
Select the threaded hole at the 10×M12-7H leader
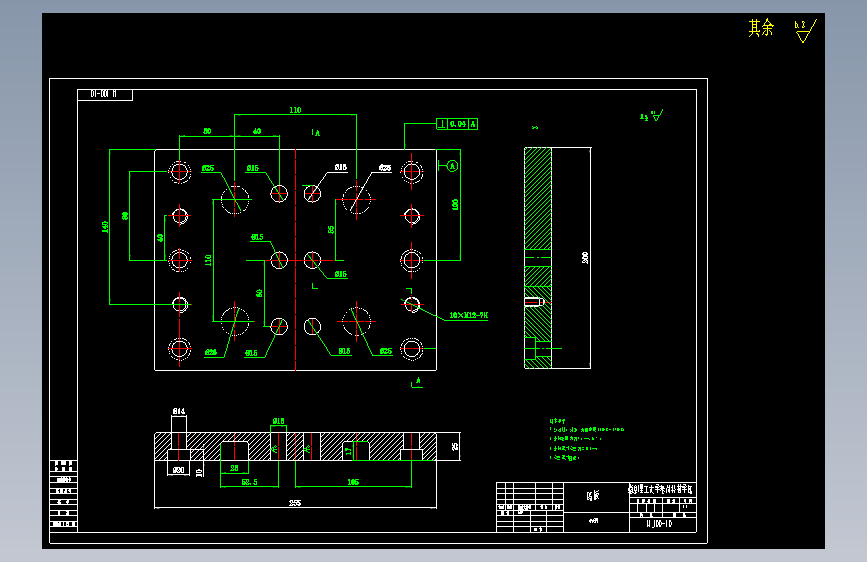411,304
